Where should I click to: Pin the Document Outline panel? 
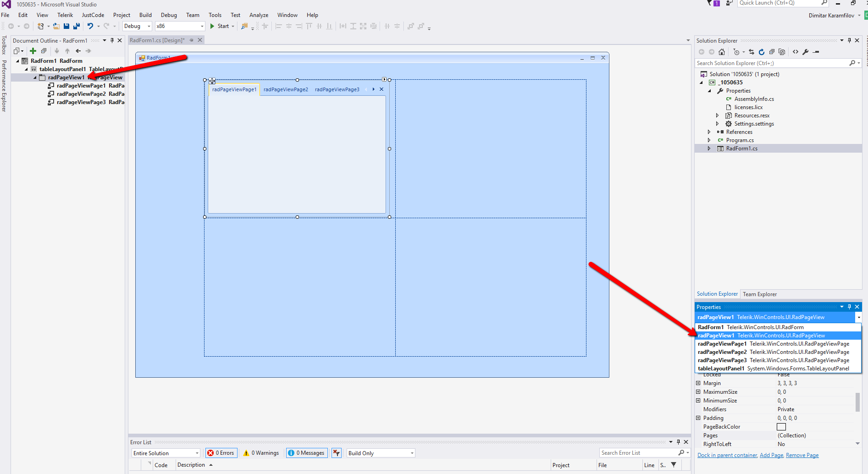pos(112,40)
